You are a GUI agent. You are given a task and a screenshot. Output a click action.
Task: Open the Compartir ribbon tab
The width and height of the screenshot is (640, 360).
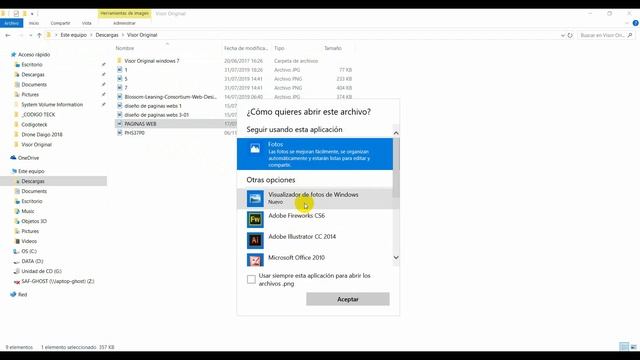pos(60,23)
